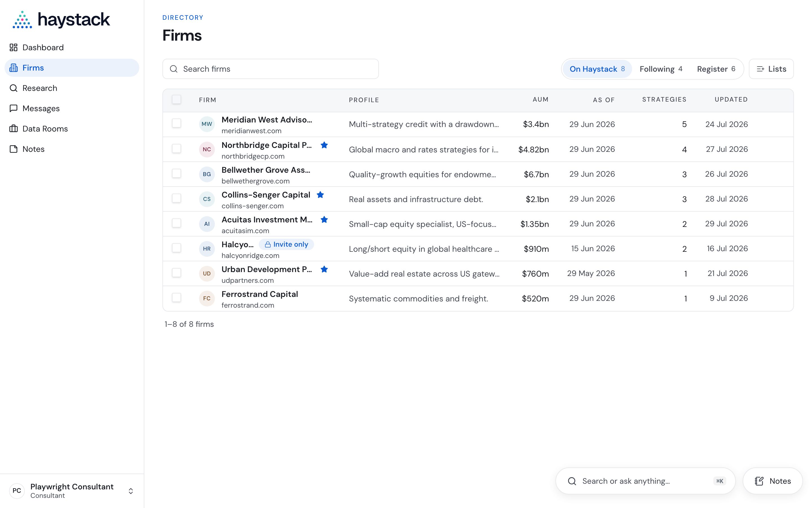Click the Messages speech bubble icon
The image size is (812, 508).
point(14,109)
